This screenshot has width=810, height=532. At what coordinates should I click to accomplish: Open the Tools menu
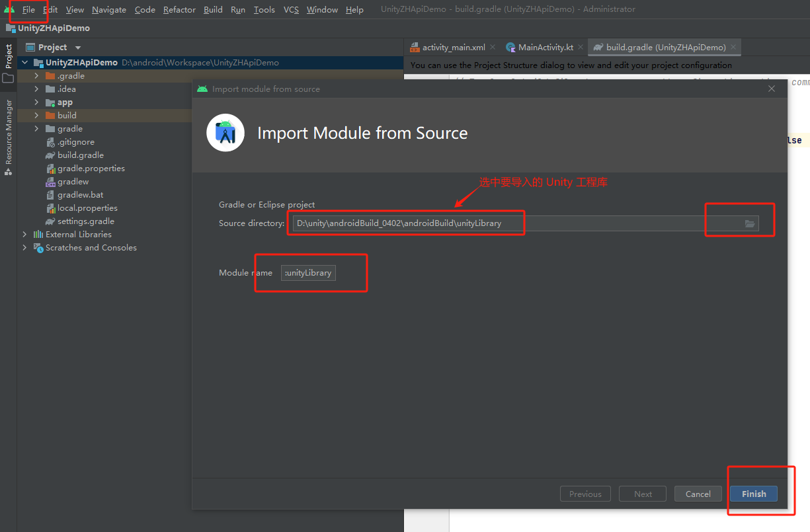click(264, 9)
